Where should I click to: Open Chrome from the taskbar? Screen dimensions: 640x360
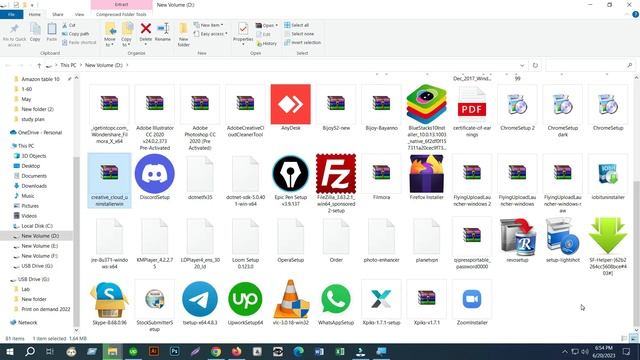coord(216,351)
